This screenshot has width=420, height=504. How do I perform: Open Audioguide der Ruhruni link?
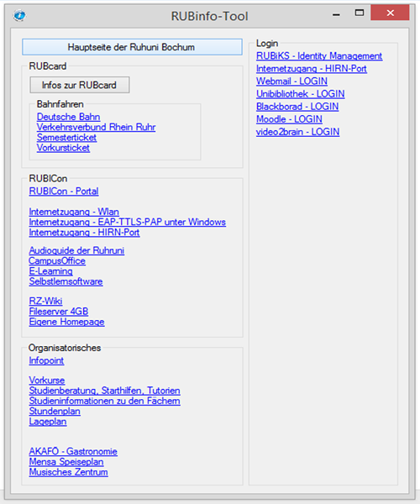tap(76, 250)
